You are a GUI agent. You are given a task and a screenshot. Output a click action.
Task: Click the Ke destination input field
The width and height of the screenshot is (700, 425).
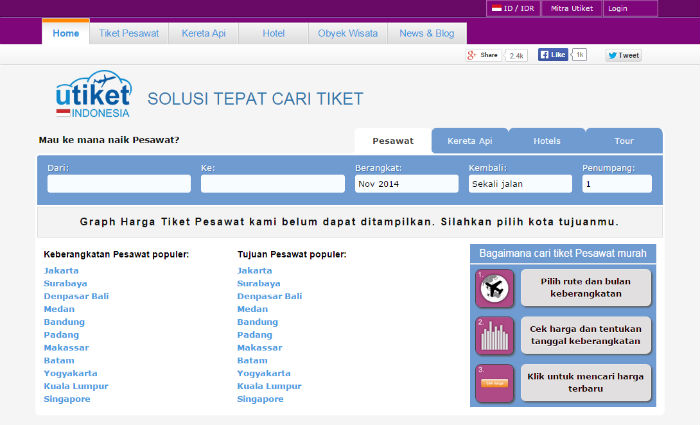click(x=273, y=184)
